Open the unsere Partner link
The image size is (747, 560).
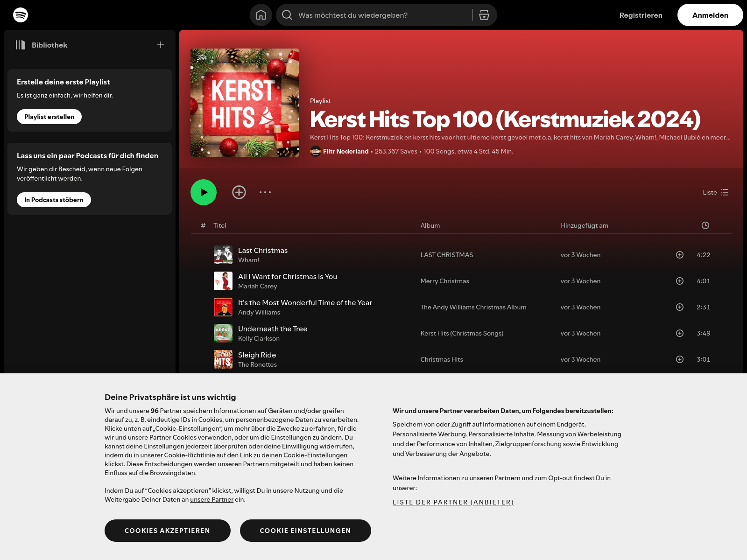click(211, 499)
